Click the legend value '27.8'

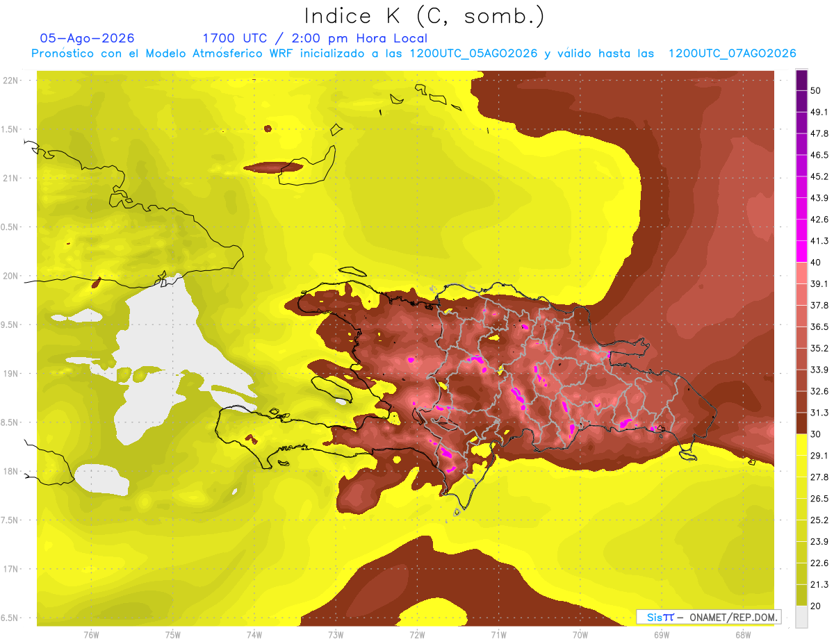(x=819, y=477)
